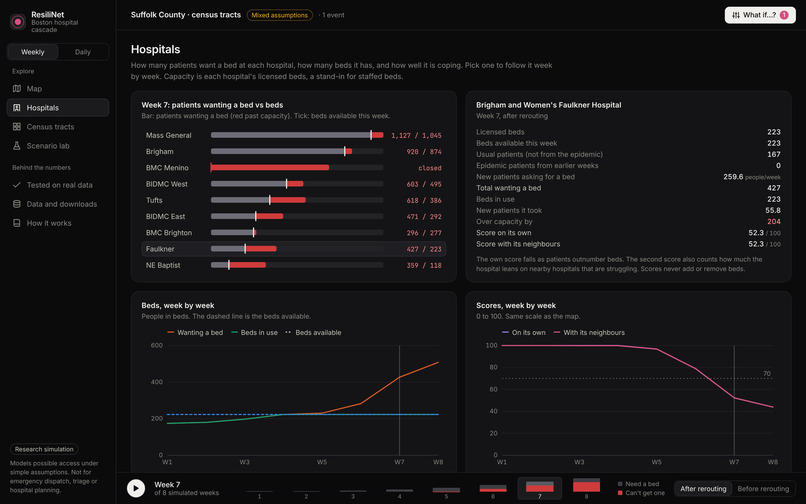
Task: Select the BMC Menino hospital row
Action: click(294, 168)
